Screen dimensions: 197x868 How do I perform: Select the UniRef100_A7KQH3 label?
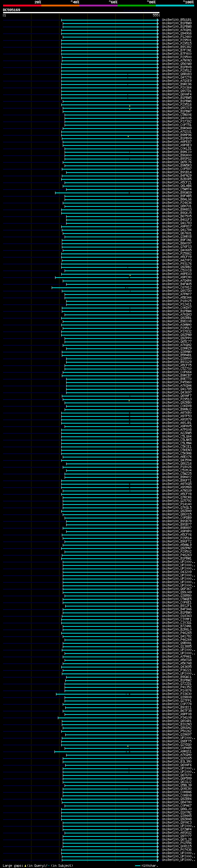click(176, 314)
